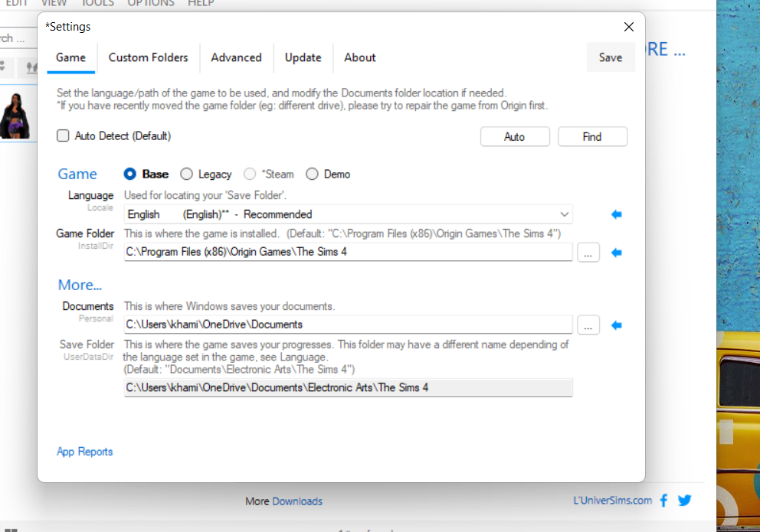Open the About tab
This screenshot has width=760, height=532.
tap(359, 57)
